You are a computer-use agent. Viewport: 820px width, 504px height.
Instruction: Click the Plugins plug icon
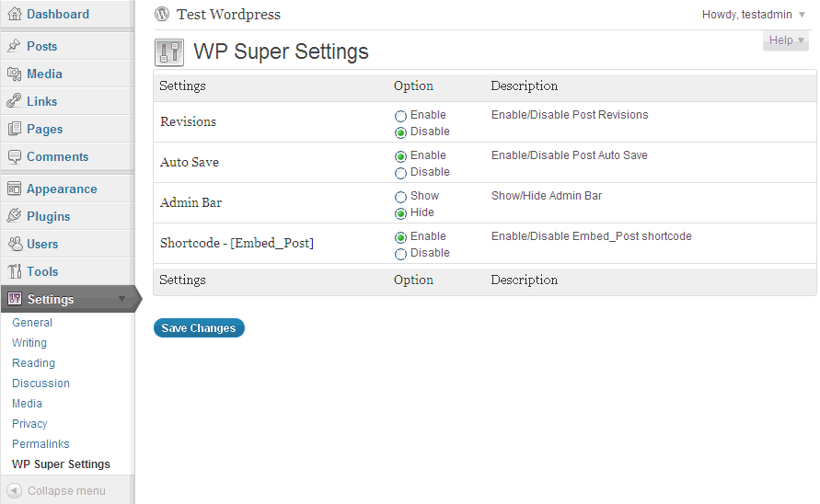[14, 216]
